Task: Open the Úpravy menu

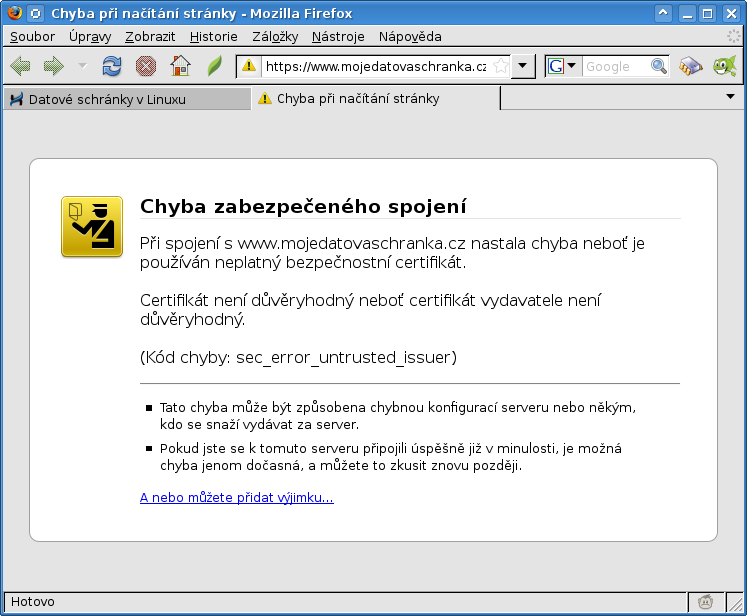Action: [x=90, y=37]
